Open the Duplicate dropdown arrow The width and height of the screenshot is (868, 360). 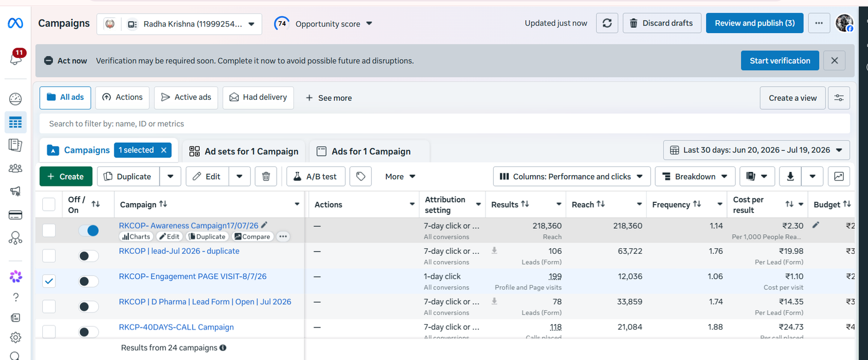click(x=170, y=177)
